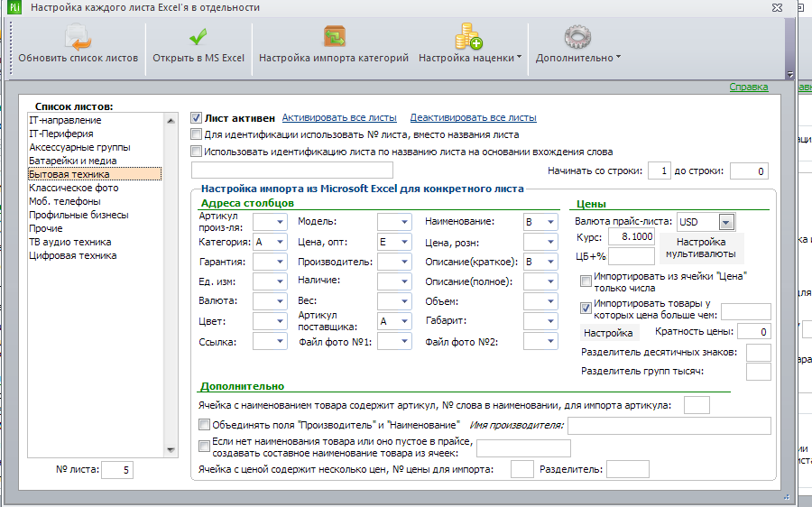The height and width of the screenshot is (507, 812).
Task: Open Настройка импорта категорий icon
Action: tap(334, 37)
